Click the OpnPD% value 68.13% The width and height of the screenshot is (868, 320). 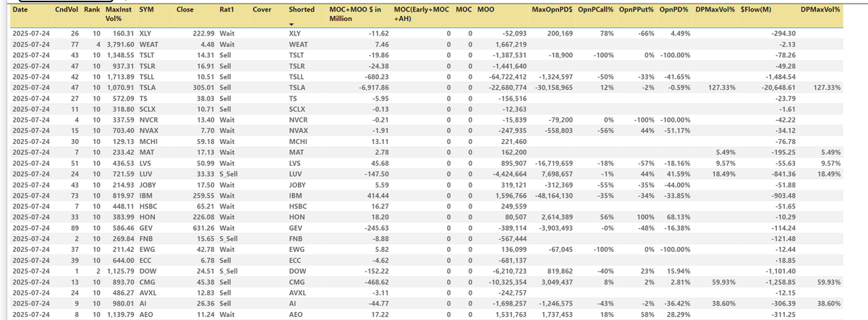coord(678,216)
